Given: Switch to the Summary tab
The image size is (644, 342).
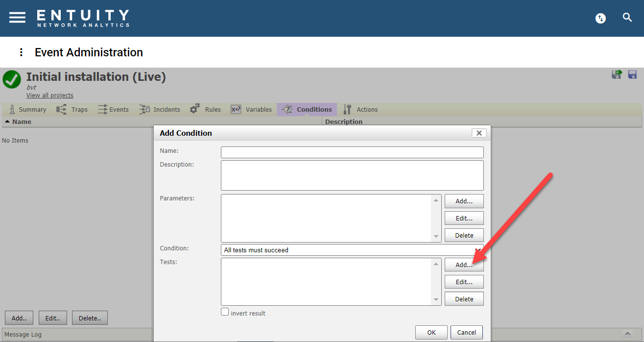Looking at the screenshot, I should click(x=27, y=109).
